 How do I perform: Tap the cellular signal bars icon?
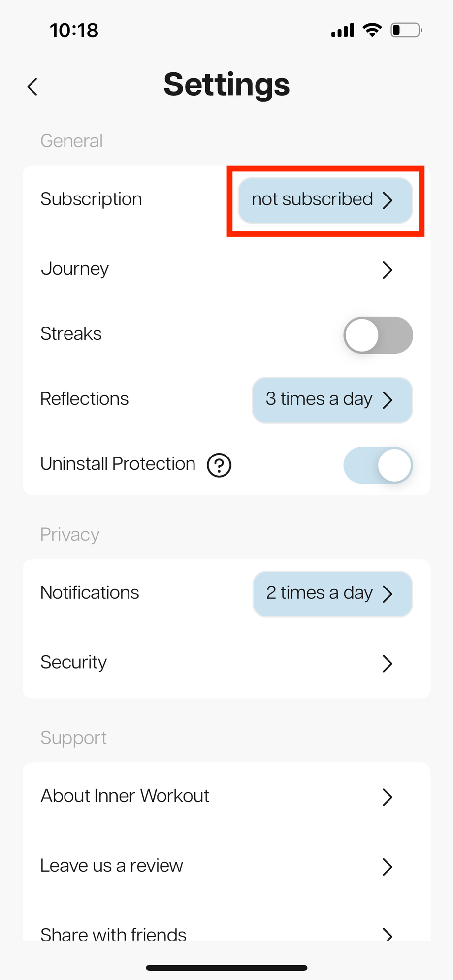pos(343,31)
